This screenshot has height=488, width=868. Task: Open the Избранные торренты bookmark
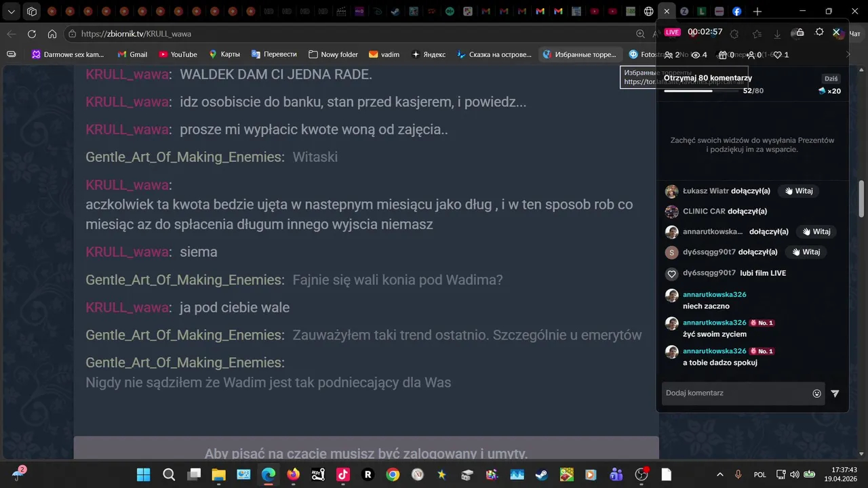579,54
